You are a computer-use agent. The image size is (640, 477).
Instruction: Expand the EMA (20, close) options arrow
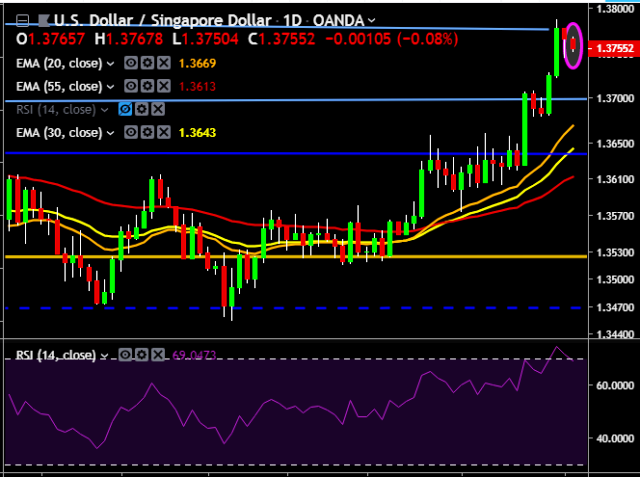point(110,64)
